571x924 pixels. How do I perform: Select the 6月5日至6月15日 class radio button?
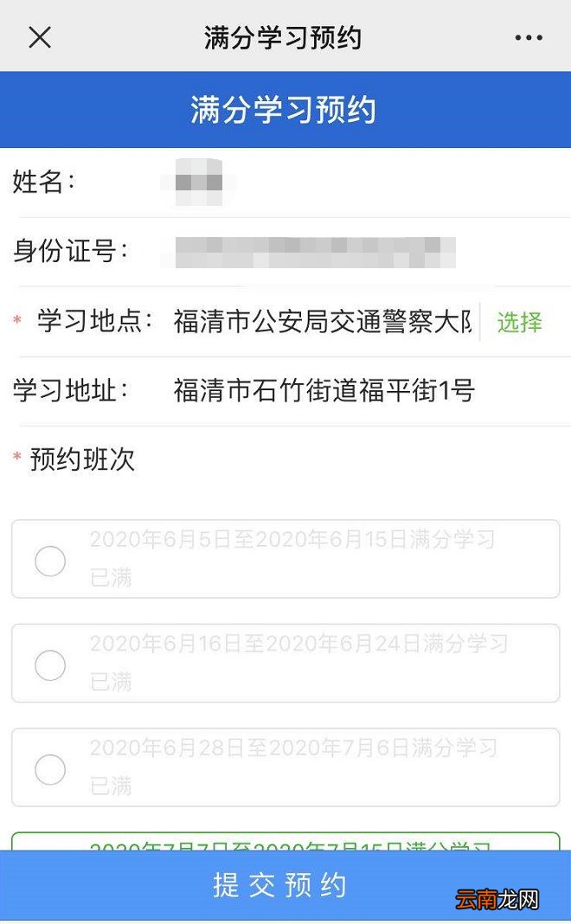click(50, 561)
